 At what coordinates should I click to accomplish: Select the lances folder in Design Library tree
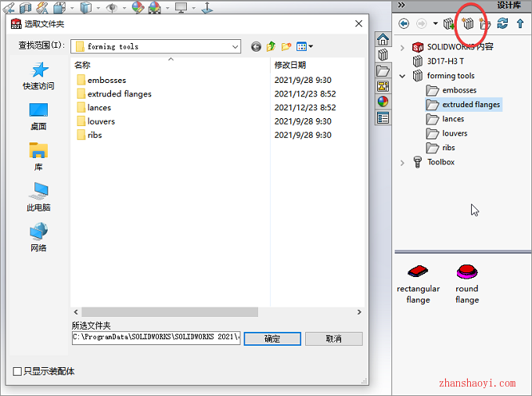pos(445,119)
